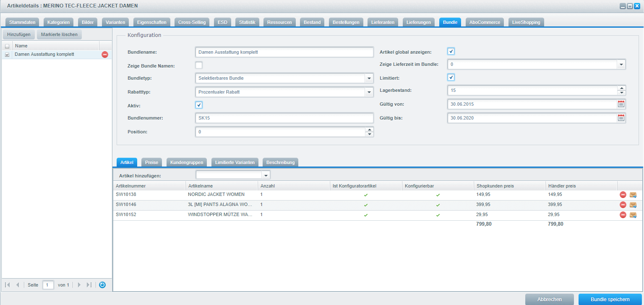Viewport: 644px width, 305px height.
Task: Select the NORDIC JACKET WOMEN cell
Action: pyautogui.click(x=221, y=195)
